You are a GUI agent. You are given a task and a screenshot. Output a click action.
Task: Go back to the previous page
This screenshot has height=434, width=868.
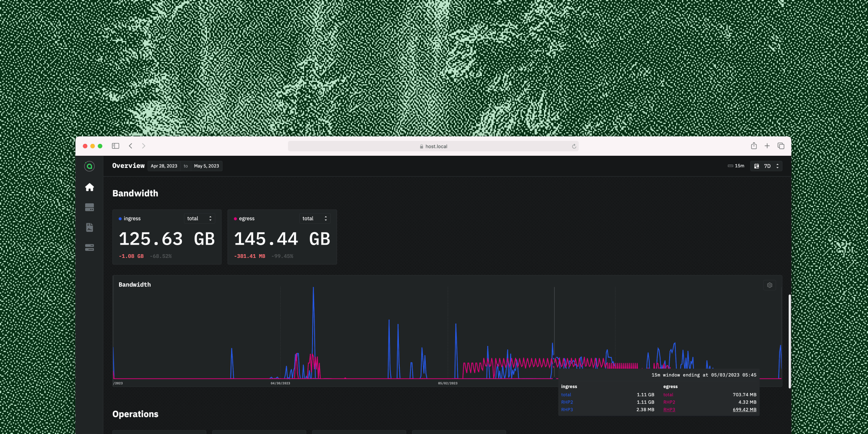pyautogui.click(x=131, y=146)
